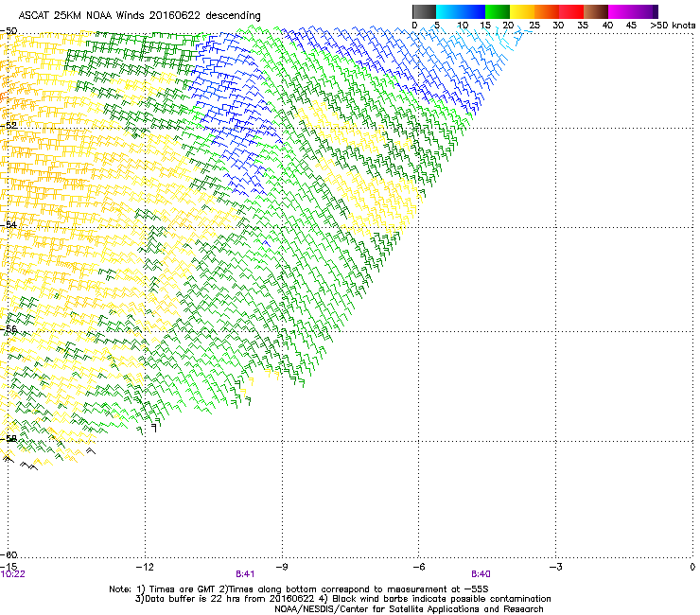Click the "-56" latitude axis label
This screenshot has height=615, width=700.
coord(9,328)
